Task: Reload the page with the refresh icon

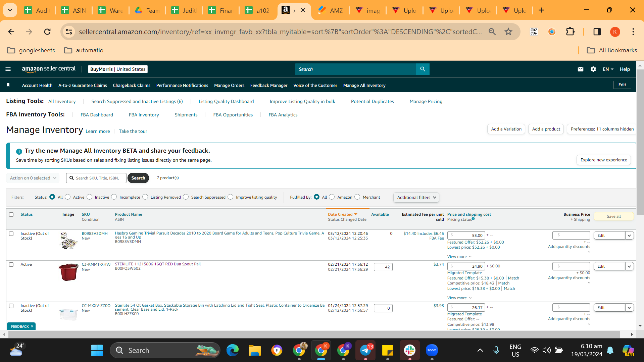Action: point(47,32)
